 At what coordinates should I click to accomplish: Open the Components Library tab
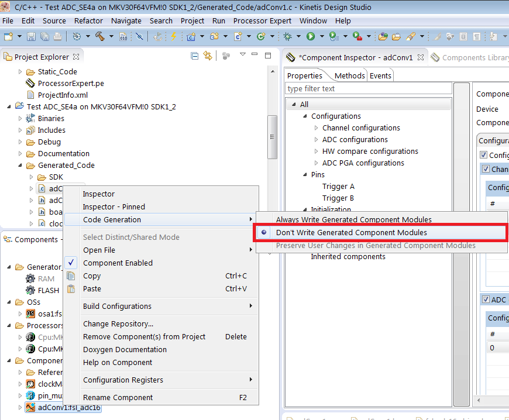474,57
